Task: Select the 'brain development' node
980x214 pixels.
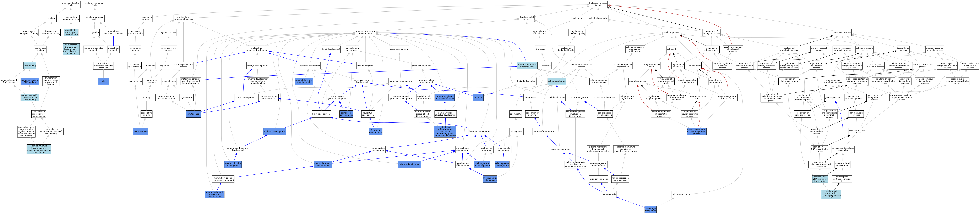Action: pyautogui.click(x=321, y=114)
